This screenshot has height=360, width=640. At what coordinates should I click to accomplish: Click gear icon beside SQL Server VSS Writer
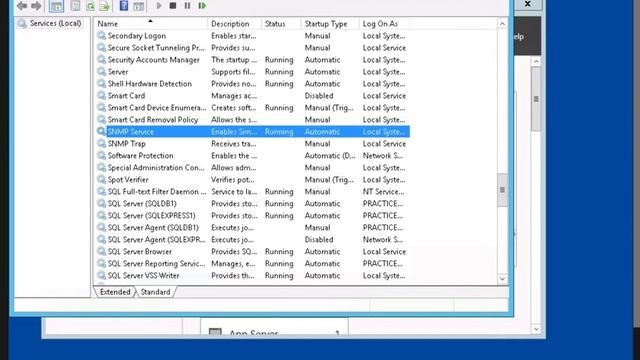pos(101,276)
